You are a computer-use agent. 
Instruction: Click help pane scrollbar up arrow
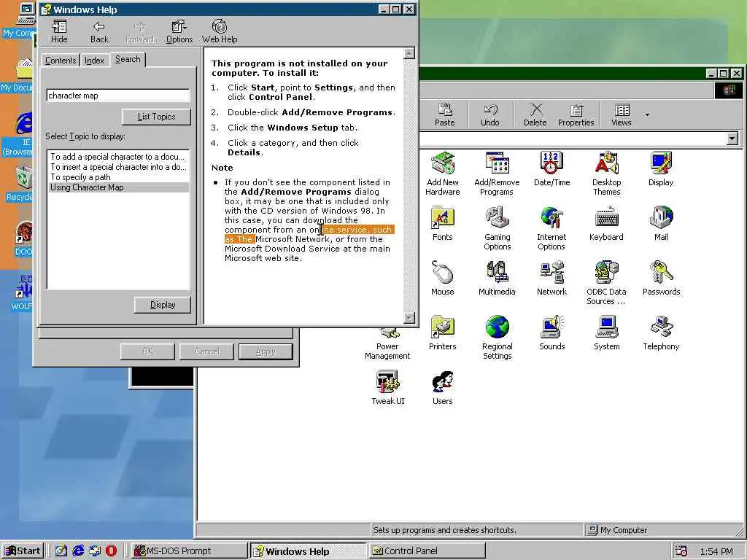(x=409, y=53)
